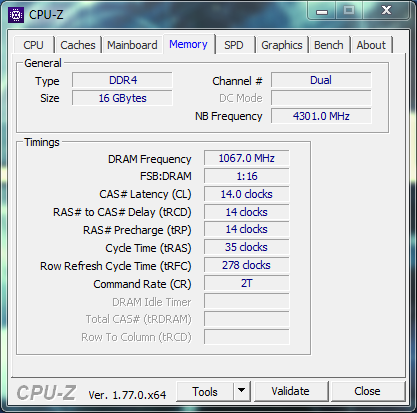Click the empty DC Mode field
The width and height of the screenshot is (417, 413).
(321, 98)
